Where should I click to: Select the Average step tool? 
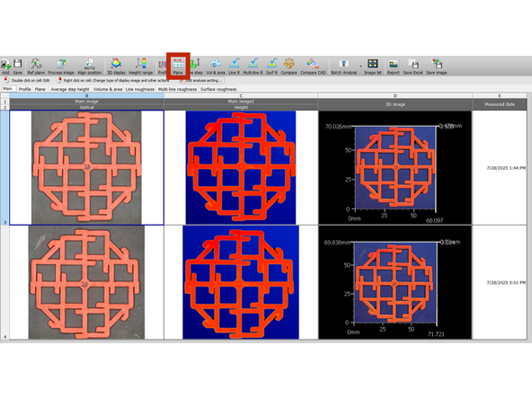pyautogui.click(x=196, y=66)
